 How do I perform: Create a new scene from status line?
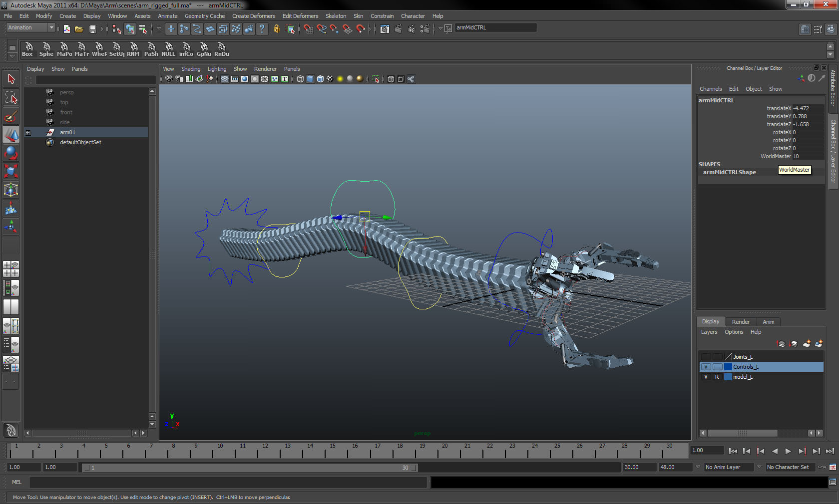(x=66, y=29)
